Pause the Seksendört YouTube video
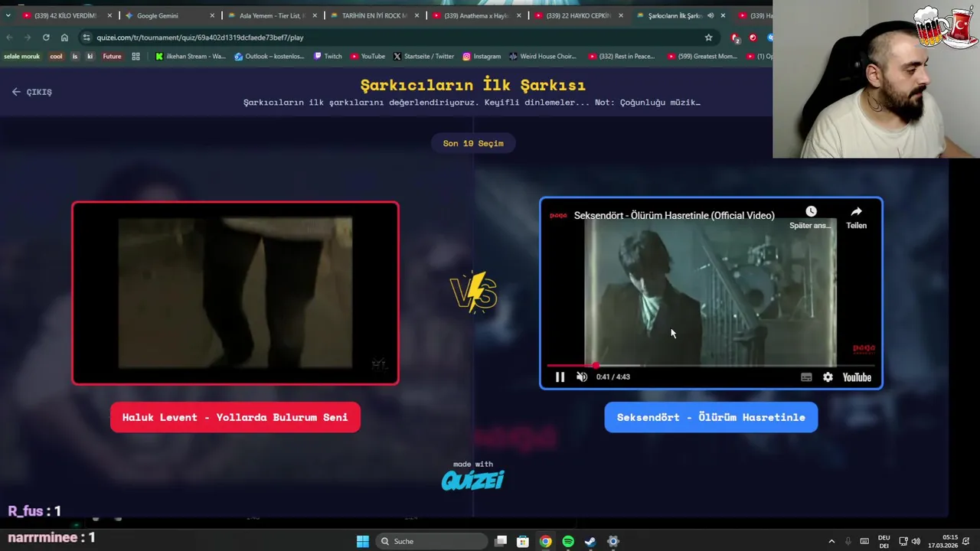The width and height of the screenshot is (980, 551). pyautogui.click(x=560, y=377)
